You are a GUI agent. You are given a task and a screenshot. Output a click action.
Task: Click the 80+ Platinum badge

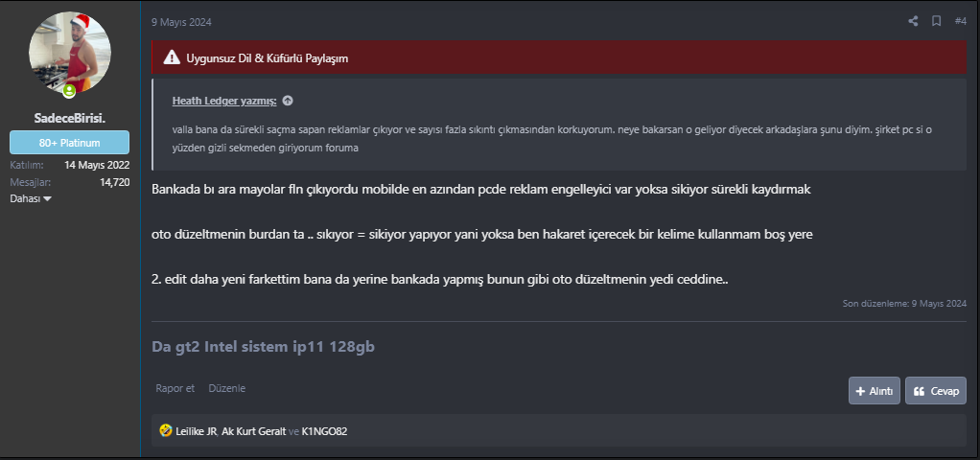coord(69,143)
